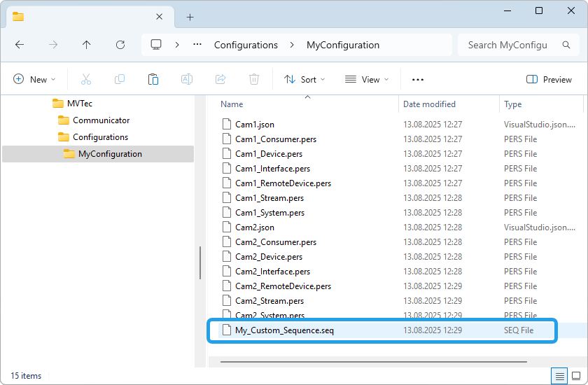Viewport: 588px width, 385px height.
Task: Navigate back to previous folder
Action: tap(20, 45)
